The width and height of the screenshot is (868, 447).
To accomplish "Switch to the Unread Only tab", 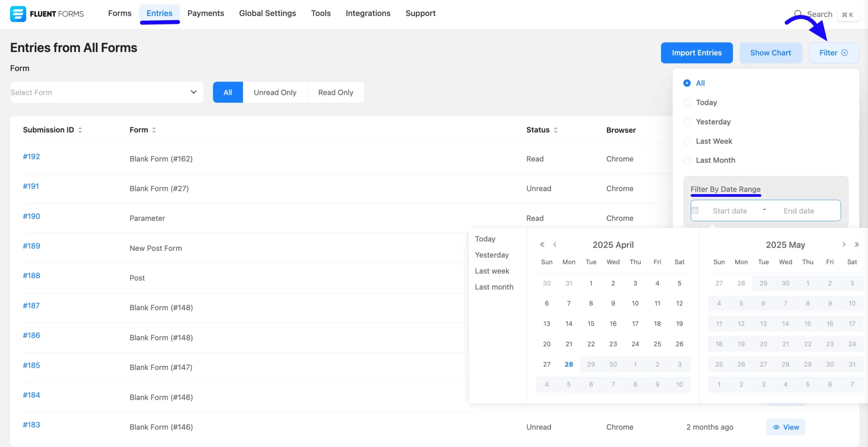I will 275,92.
